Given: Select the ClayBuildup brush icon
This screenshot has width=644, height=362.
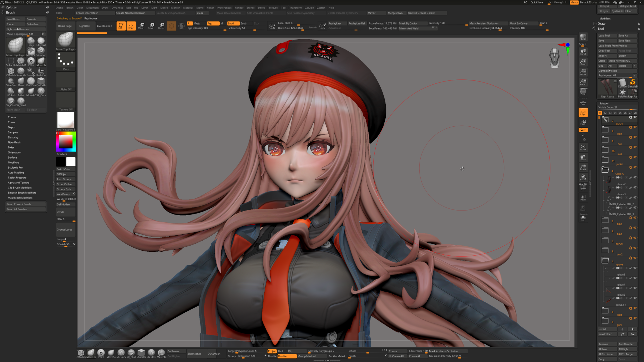Looking at the screenshot, I should [x=41, y=42].
